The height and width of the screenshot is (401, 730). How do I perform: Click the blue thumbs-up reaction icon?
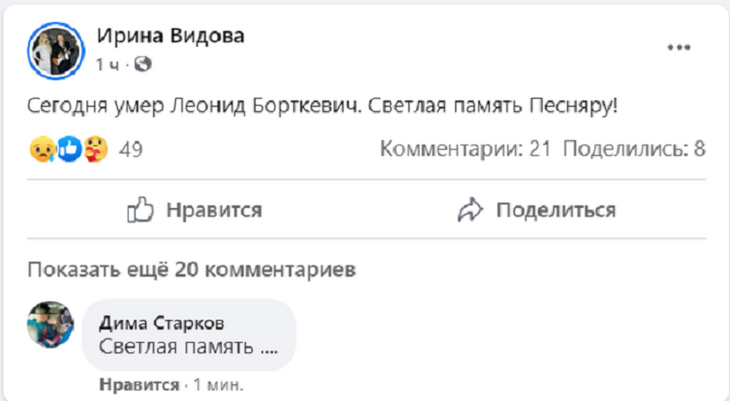tap(68, 150)
